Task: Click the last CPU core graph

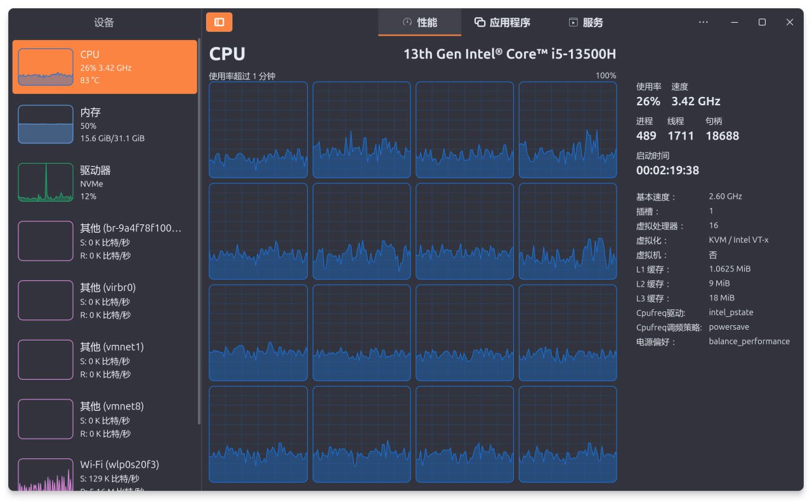Action: [567, 434]
